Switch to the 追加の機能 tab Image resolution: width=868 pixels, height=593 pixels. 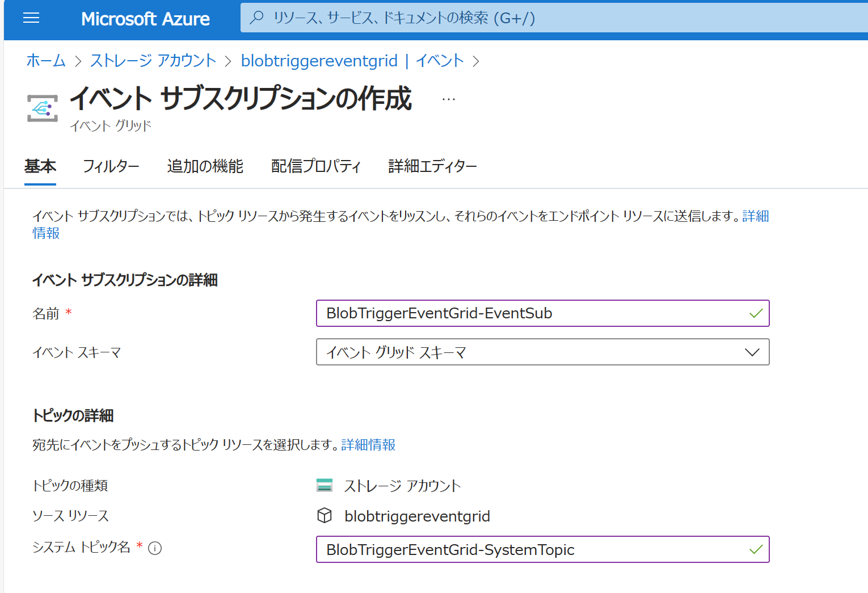205,166
